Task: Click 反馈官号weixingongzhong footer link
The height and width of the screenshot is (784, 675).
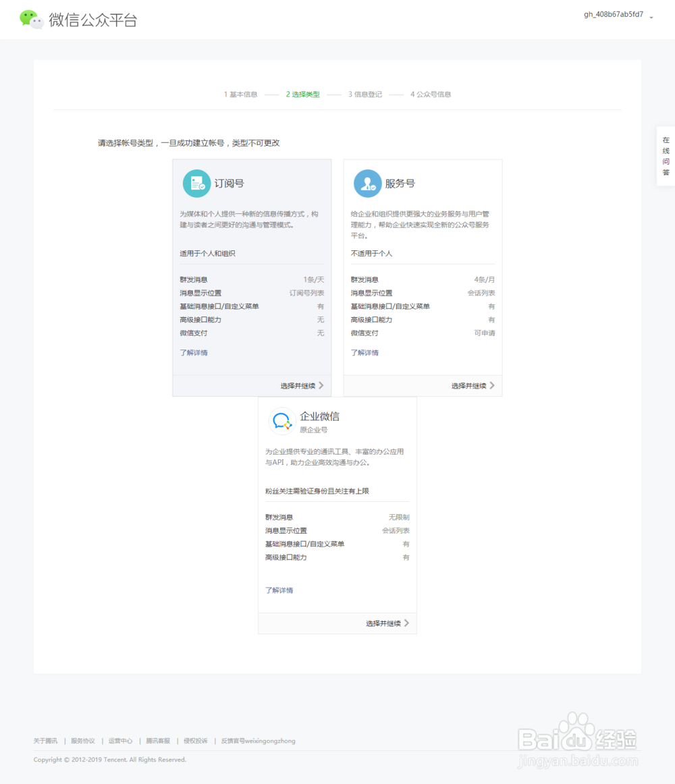Action: coord(259,741)
